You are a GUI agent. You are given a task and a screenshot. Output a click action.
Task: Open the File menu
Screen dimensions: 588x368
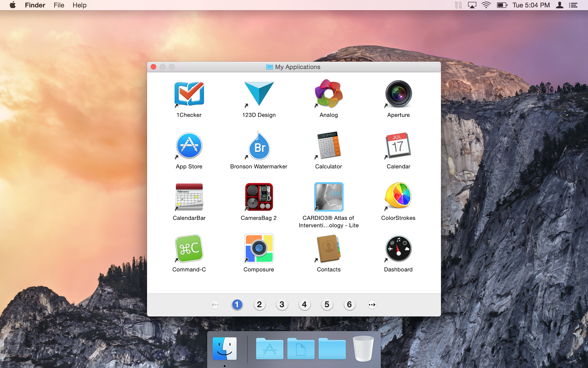coord(59,5)
